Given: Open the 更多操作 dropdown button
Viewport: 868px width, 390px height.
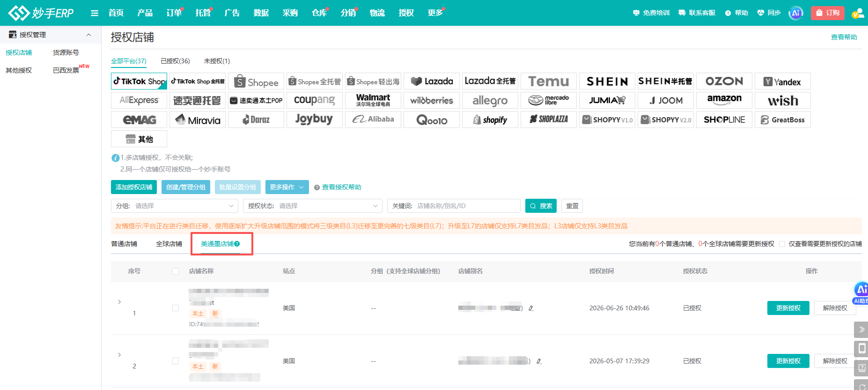Looking at the screenshot, I should tap(287, 187).
